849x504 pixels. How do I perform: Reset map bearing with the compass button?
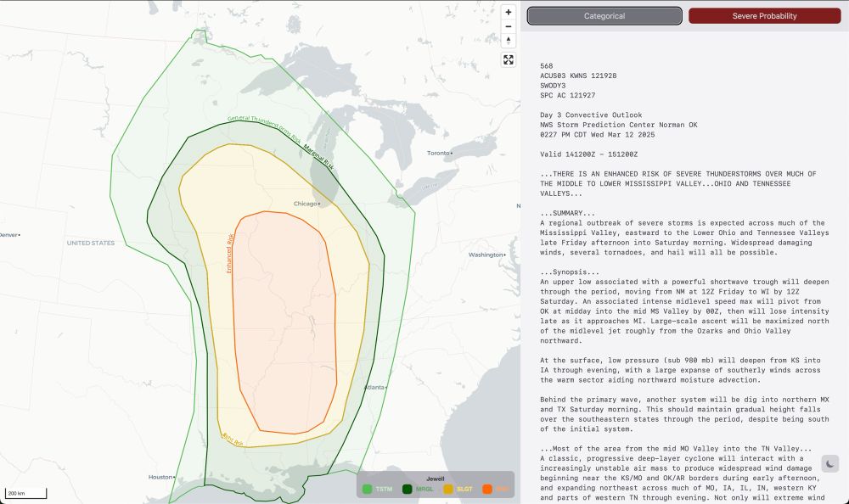(508, 41)
